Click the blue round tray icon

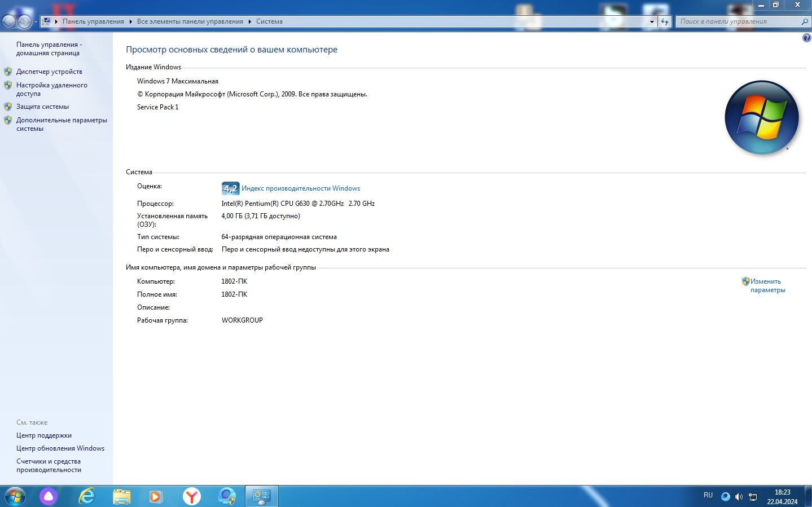[726, 497]
